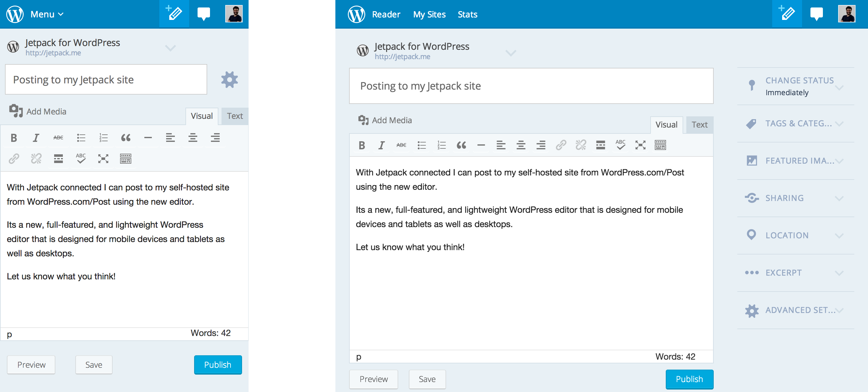Screen dimensions: 868x392
Task: Click Add Media in wide right editor
Action: (x=385, y=120)
